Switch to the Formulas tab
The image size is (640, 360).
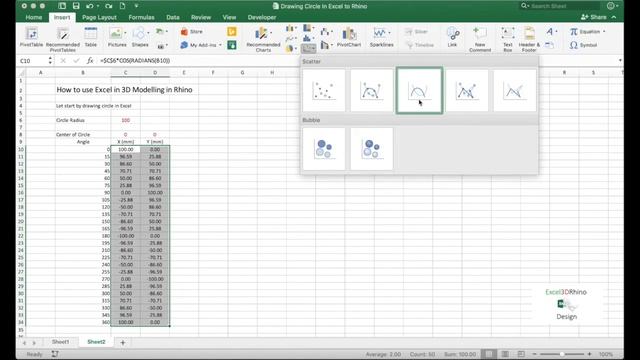(x=141, y=17)
